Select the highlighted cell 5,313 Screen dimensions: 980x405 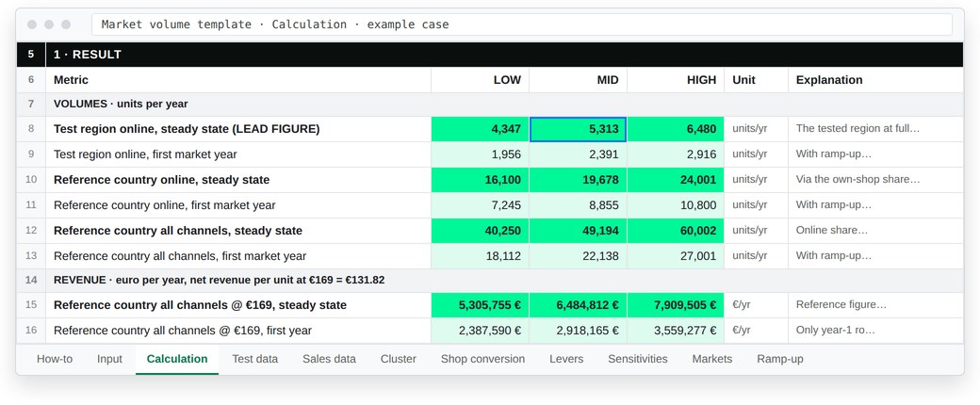point(579,129)
